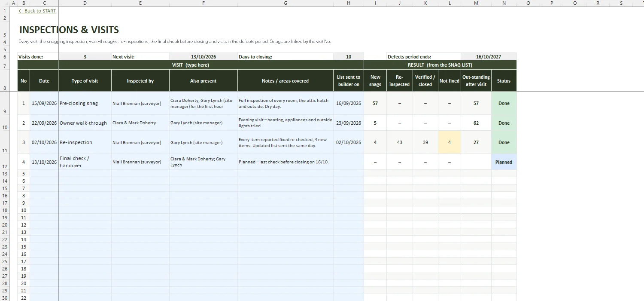Click the Done status for Re-inspection visit
Viewport: 644px width, 301px height.
point(504,142)
